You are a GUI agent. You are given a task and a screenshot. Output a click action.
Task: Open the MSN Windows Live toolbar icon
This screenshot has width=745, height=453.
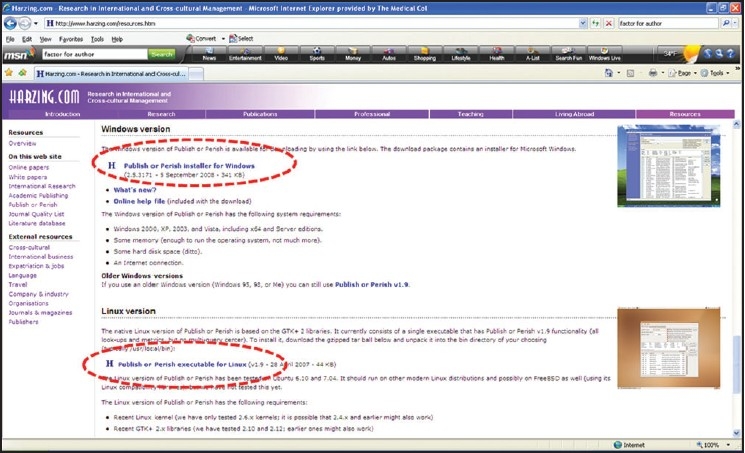[604, 54]
